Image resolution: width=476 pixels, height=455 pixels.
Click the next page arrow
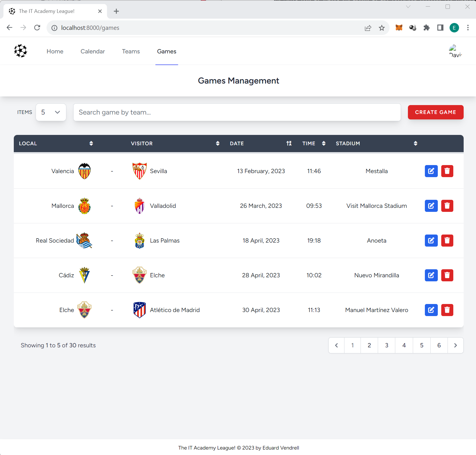455,345
